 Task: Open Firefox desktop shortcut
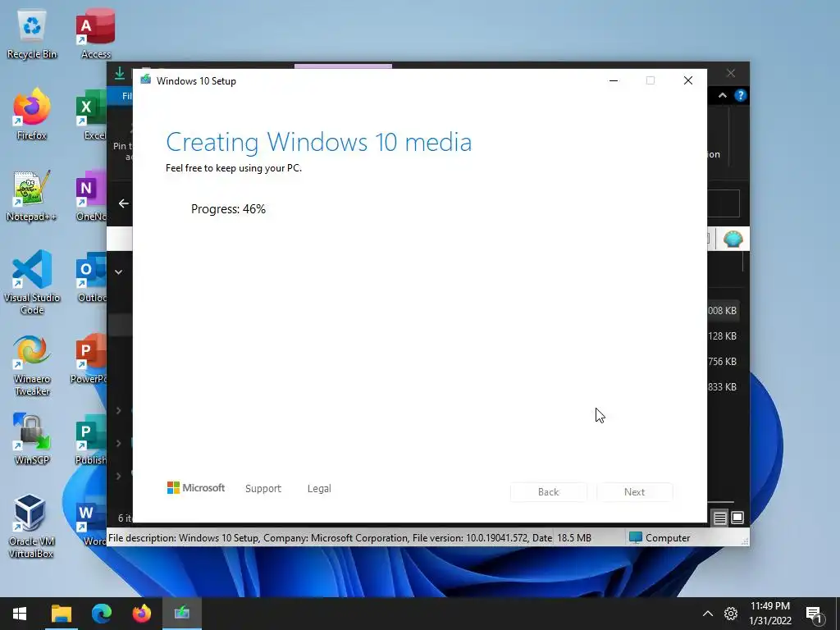tap(32, 115)
